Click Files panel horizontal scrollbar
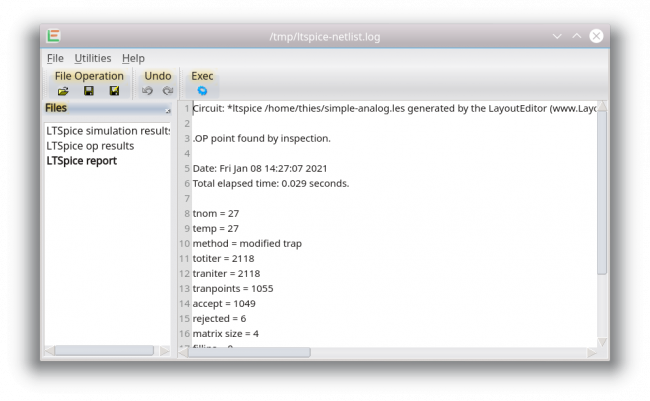 [104, 351]
